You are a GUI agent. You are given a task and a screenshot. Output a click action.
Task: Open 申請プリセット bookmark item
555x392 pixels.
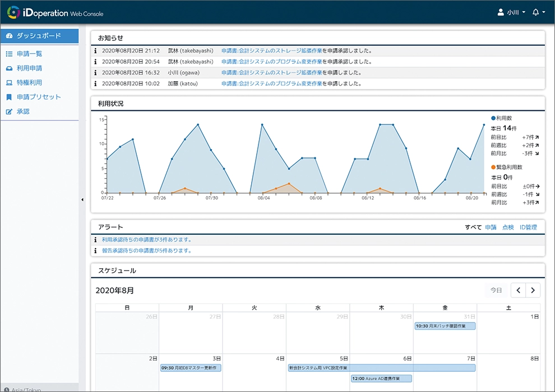click(38, 97)
